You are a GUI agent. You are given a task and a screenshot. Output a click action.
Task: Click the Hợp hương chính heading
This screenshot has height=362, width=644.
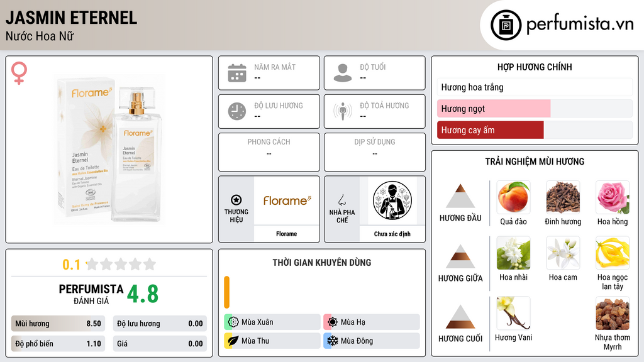coord(535,67)
